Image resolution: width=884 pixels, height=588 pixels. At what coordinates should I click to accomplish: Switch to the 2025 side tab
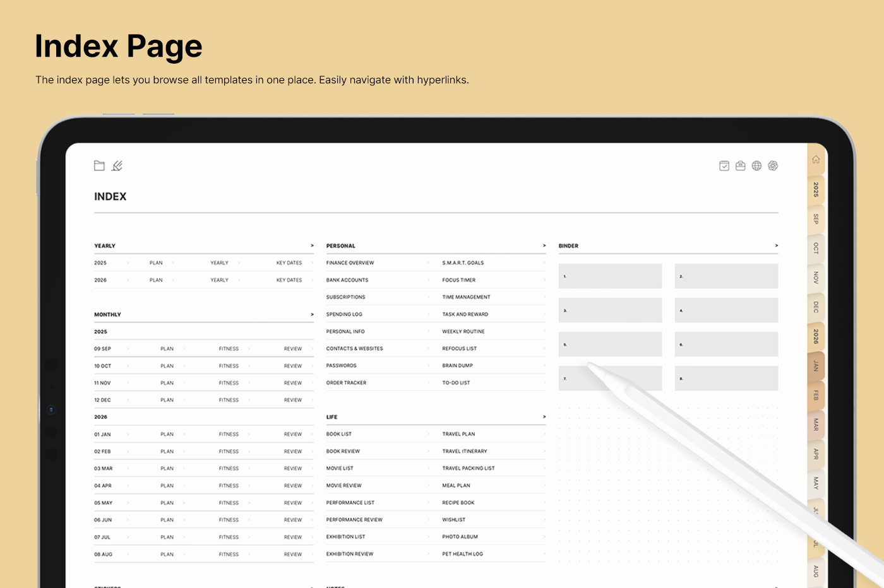816,189
